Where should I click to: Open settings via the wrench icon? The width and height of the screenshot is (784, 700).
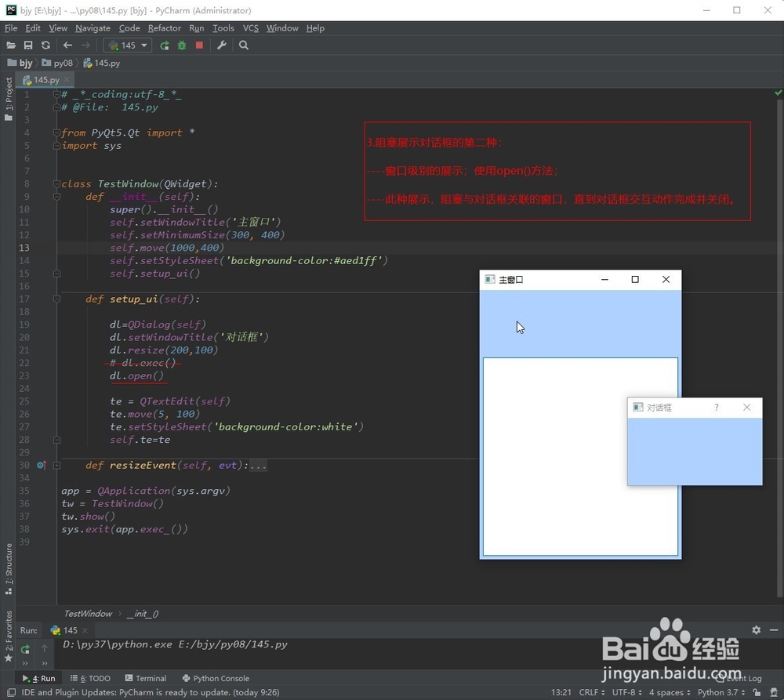pos(222,45)
